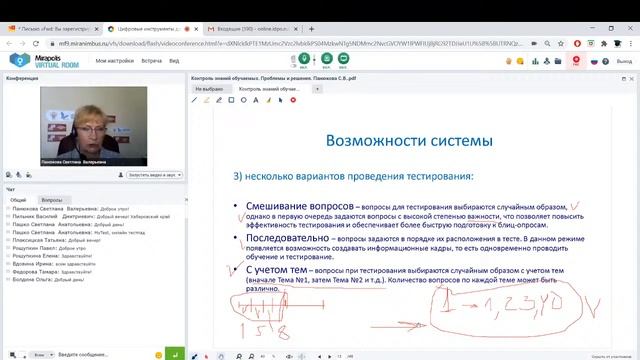Click presenter webcam video thumbnail

coord(93,126)
